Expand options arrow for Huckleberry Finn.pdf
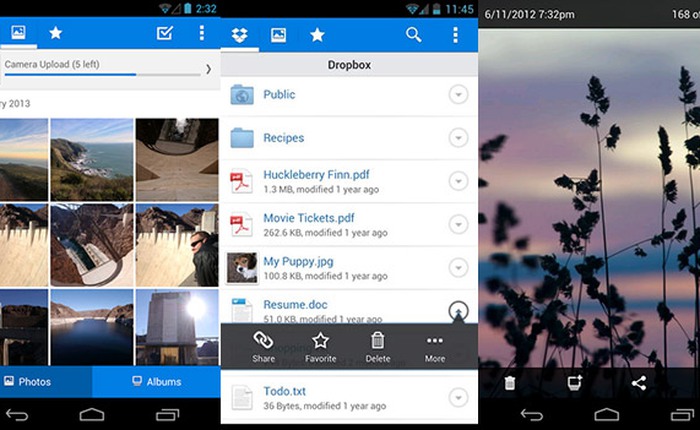The height and width of the screenshot is (430, 700). [x=458, y=181]
